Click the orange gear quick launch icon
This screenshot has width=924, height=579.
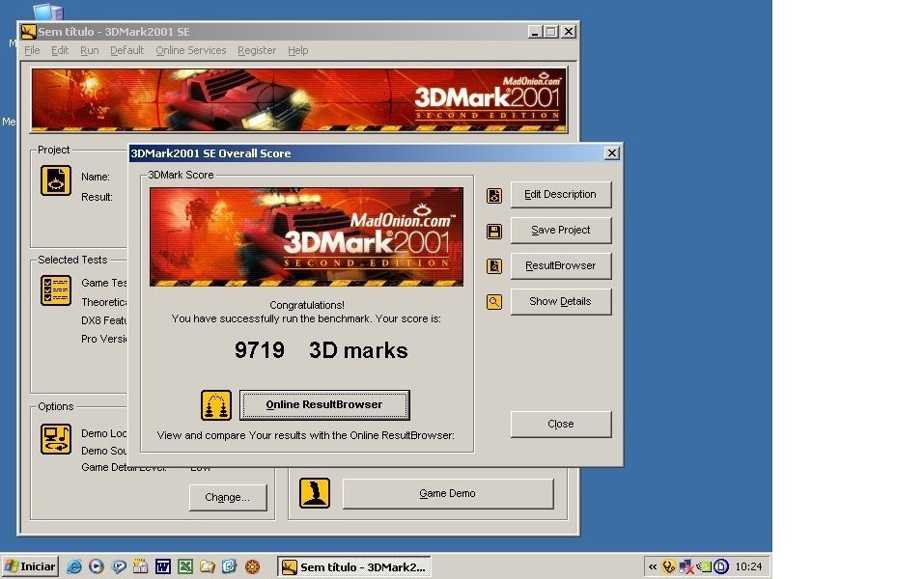[252, 566]
